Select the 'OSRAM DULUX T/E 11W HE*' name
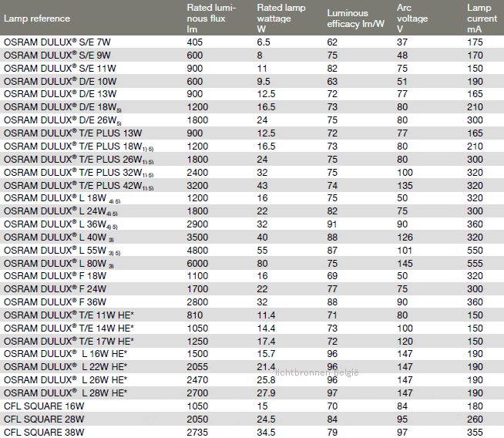The height and width of the screenshot is (438, 504). 69,315
